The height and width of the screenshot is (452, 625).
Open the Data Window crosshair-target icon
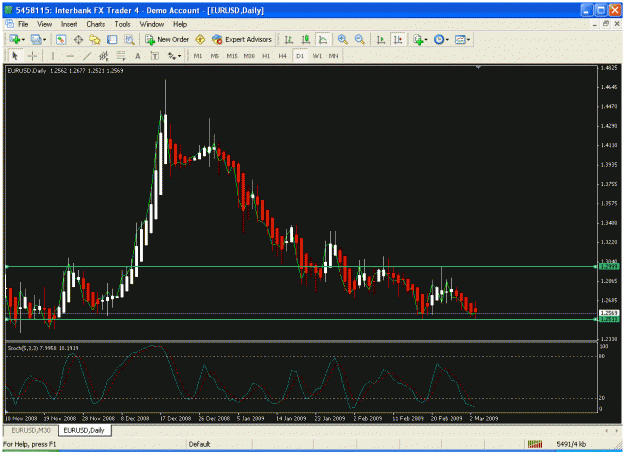click(x=78, y=39)
